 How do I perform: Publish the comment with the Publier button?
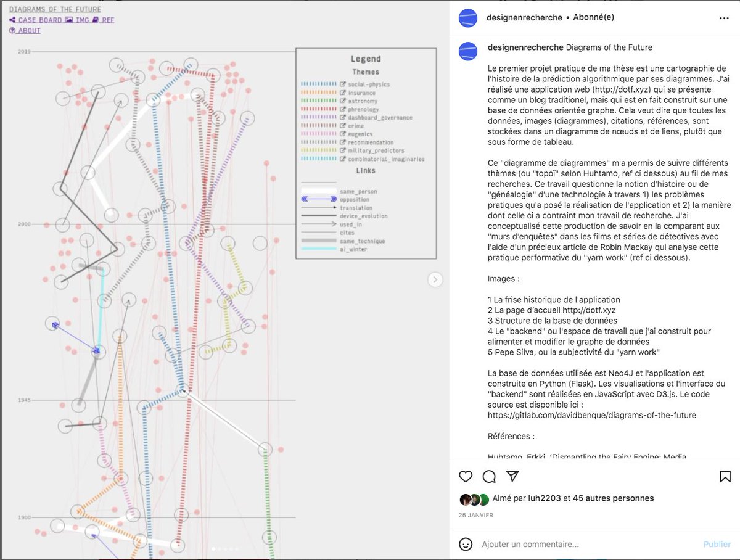click(717, 545)
